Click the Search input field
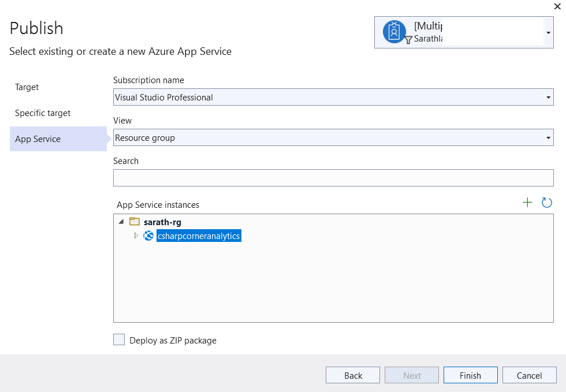Image resolution: width=566 pixels, height=392 pixels. [x=333, y=178]
